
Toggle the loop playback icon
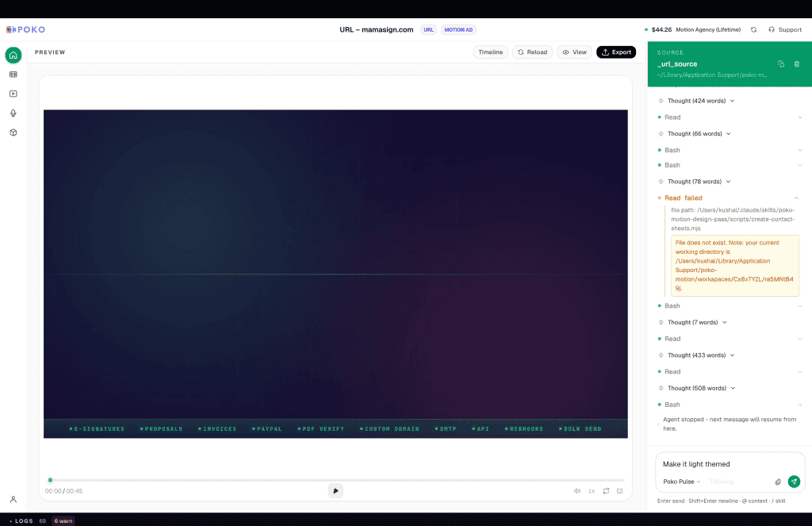606,491
